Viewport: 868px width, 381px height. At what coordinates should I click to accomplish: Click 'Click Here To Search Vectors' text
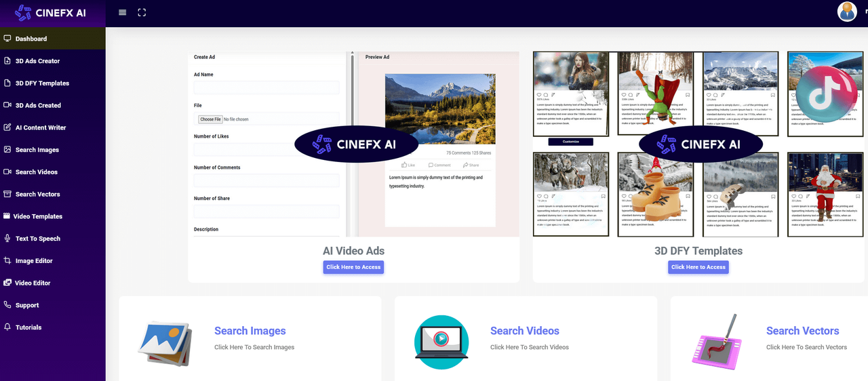pyautogui.click(x=807, y=347)
